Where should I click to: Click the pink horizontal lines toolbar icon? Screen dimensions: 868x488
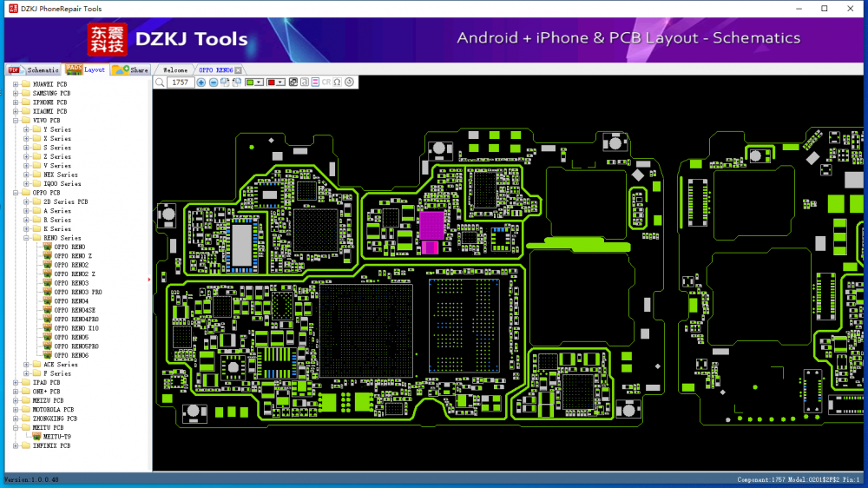pyautogui.click(x=315, y=82)
